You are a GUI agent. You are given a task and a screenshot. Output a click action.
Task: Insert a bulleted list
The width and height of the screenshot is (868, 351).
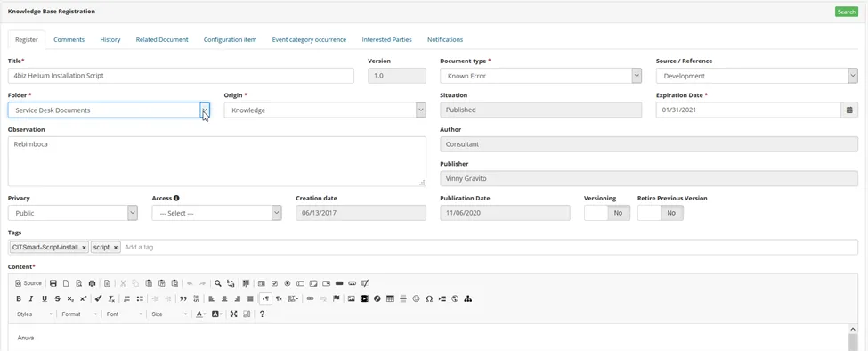click(x=140, y=298)
